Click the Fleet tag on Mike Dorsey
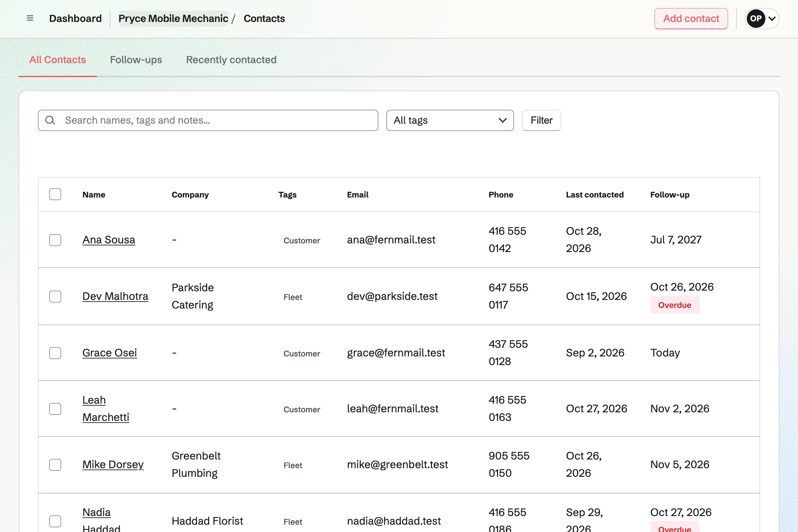Viewport: 798px width, 532px height. [x=293, y=465]
